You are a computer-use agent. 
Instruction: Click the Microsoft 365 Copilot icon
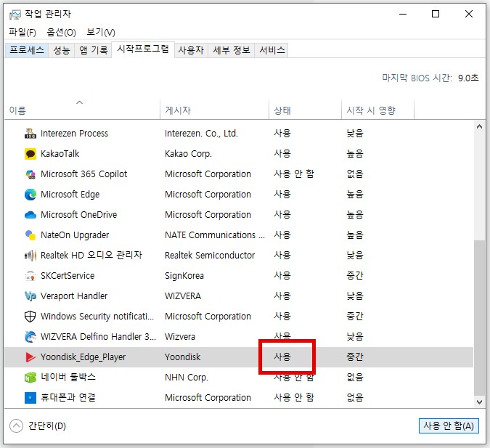30,174
